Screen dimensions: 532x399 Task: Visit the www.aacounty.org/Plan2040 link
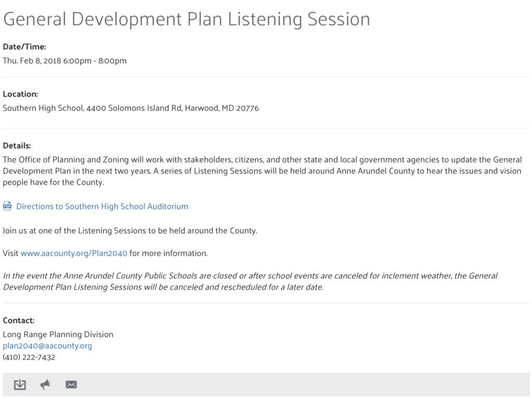[74, 254]
